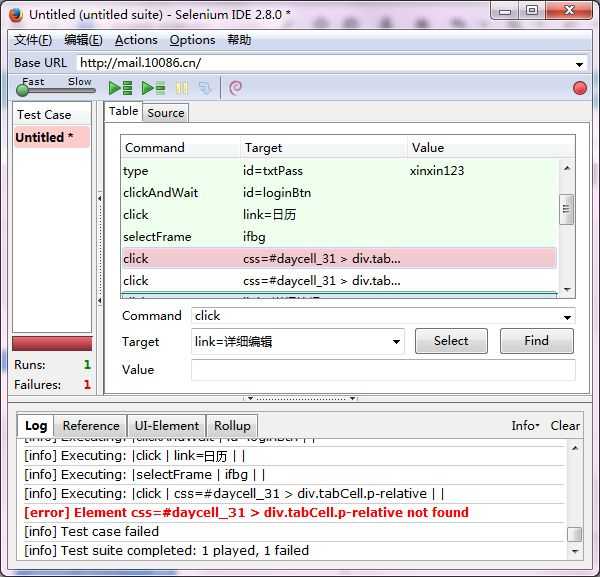Image resolution: width=600 pixels, height=577 pixels.
Task: Select the clickAndWait id=loginBtn row
Action: [339, 192]
